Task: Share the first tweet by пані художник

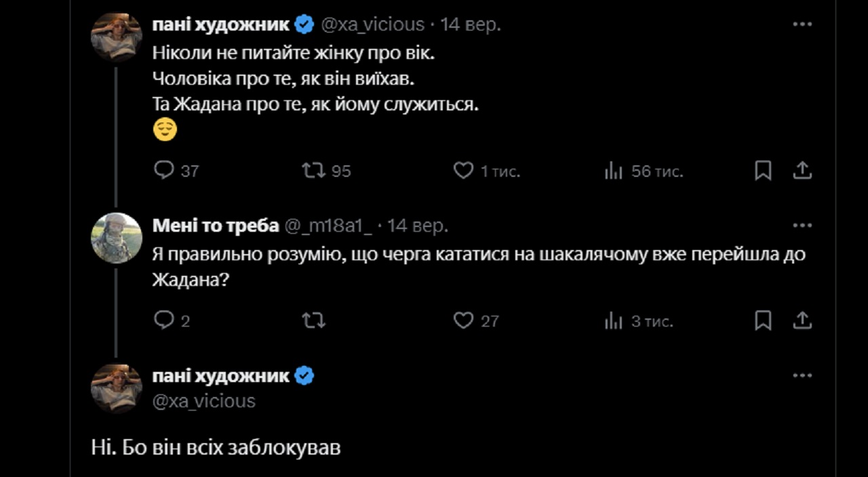Action: (803, 171)
